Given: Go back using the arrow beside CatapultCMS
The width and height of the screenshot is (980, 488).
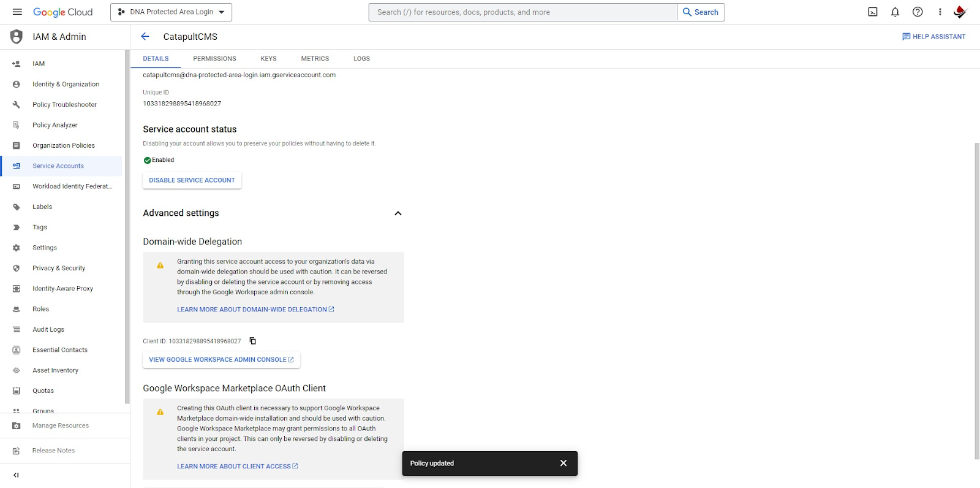Looking at the screenshot, I should [x=145, y=37].
